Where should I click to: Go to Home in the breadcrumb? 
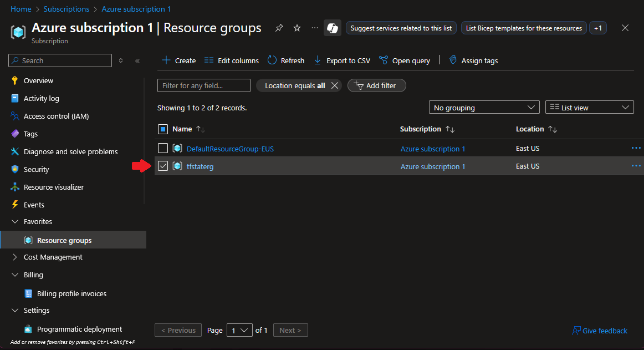click(x=21, y=9)
